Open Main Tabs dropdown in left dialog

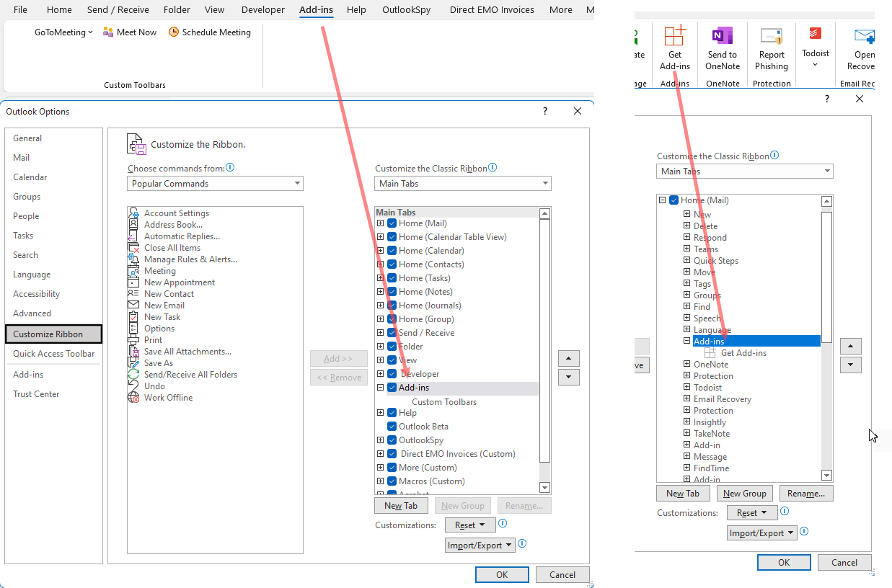(463, 184)
